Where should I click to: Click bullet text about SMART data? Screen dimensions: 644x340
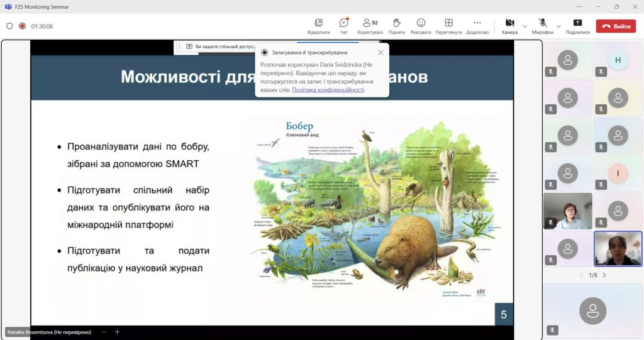tap(138, 155)
